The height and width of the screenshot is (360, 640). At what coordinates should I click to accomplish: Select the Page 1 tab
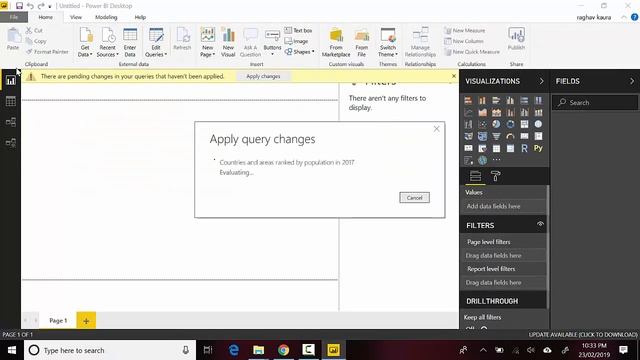pos(58,320)
